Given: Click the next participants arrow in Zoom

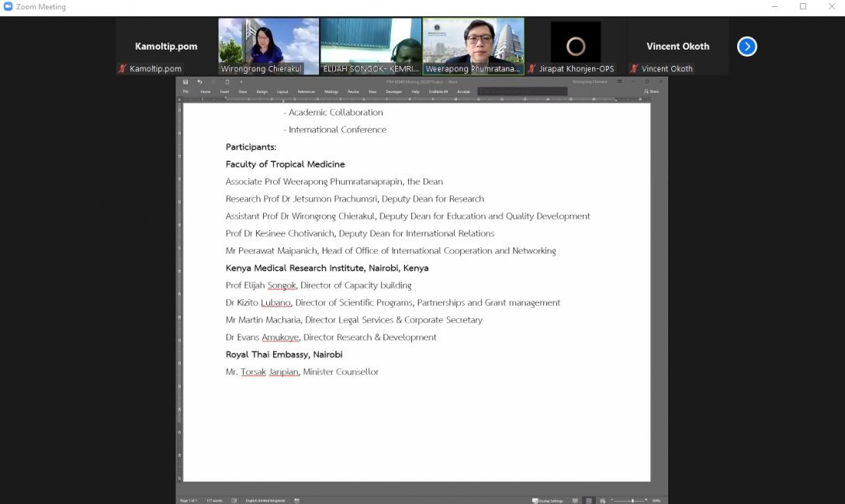Looking at the screenshot, I should click(x=747, y=47).
